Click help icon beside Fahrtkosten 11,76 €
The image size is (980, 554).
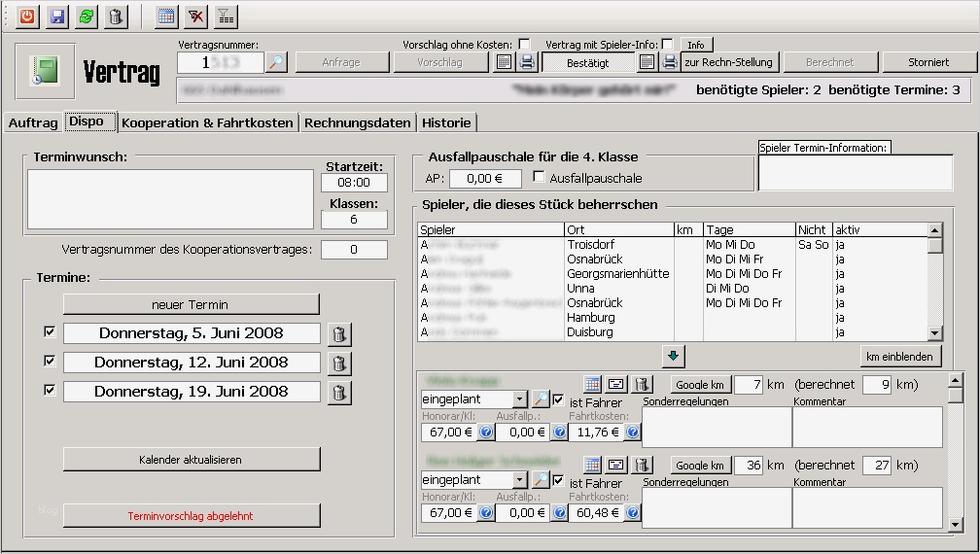tap(633, 433)
